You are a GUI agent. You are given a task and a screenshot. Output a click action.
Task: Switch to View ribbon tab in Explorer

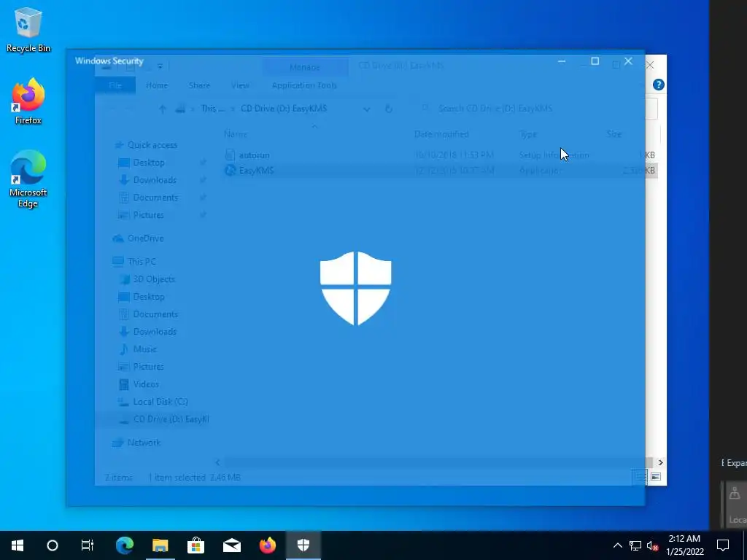(x=240, y=85)
